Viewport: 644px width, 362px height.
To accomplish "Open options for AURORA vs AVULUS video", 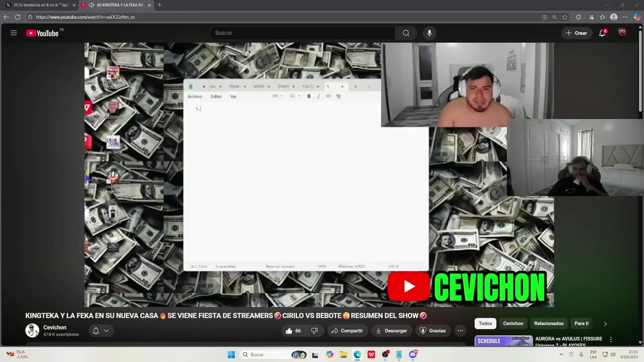I will [611, 340].
